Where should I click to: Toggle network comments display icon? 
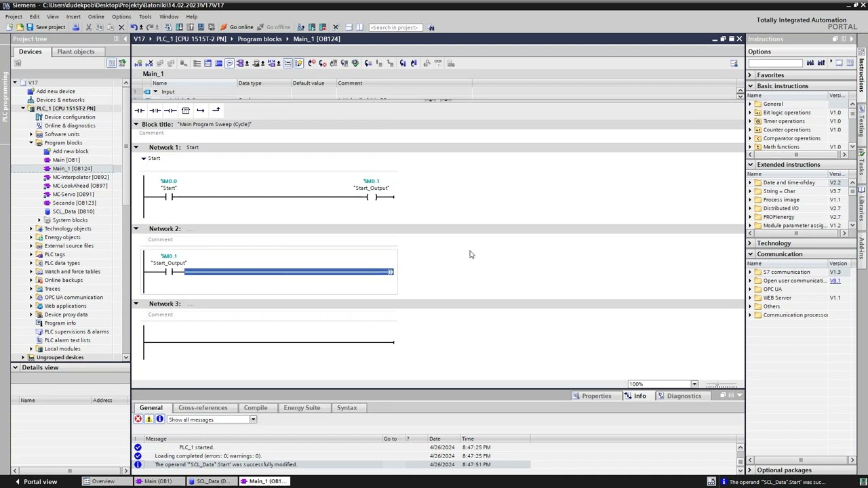click(288, 64)
